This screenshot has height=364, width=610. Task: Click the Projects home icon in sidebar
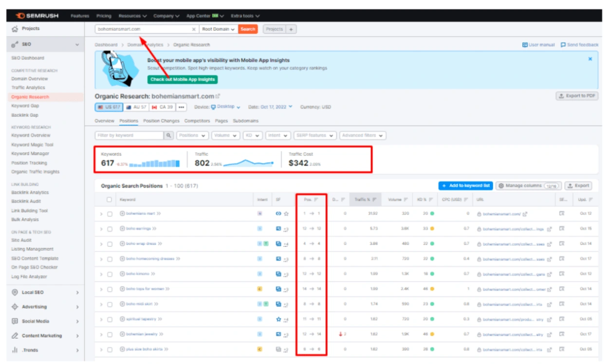(x=15, y=29)
